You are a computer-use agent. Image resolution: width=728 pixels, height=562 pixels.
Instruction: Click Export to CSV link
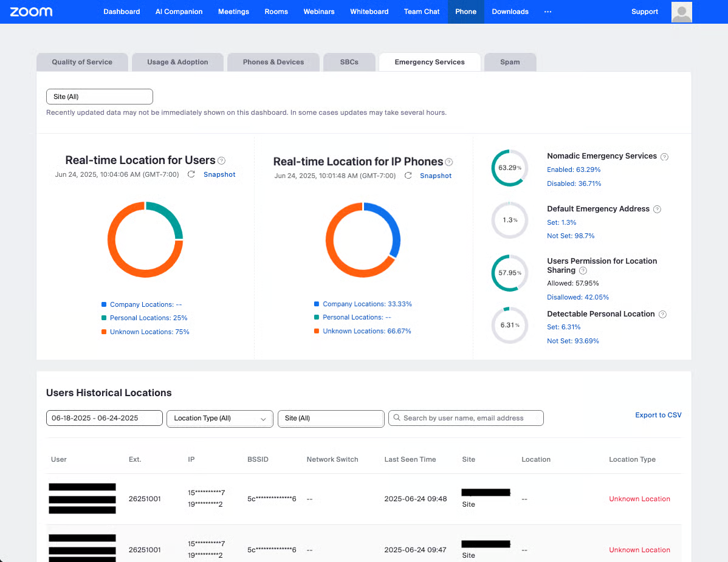tap(658, 415)
